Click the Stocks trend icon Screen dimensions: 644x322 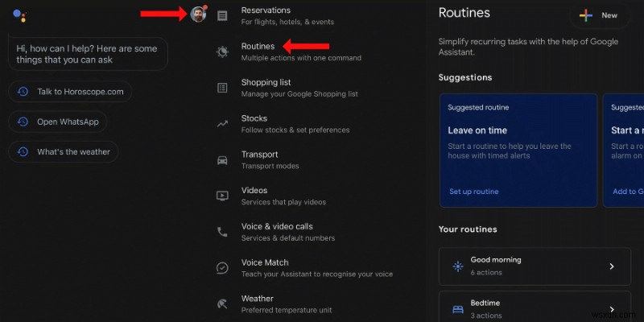(222, 124)
